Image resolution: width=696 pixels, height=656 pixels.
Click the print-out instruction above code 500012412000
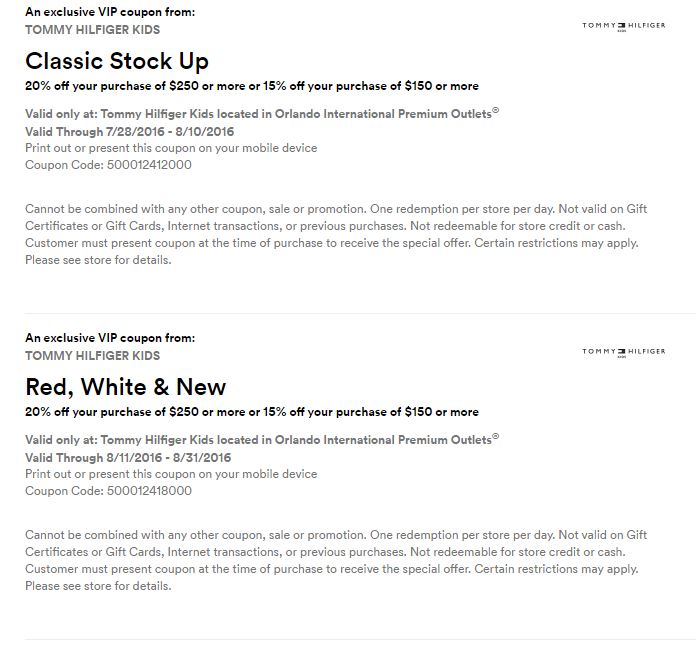click(171, 148)
